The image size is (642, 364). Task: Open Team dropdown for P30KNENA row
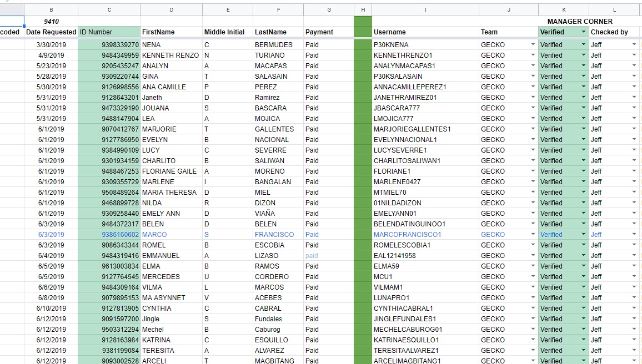(533, 44)
